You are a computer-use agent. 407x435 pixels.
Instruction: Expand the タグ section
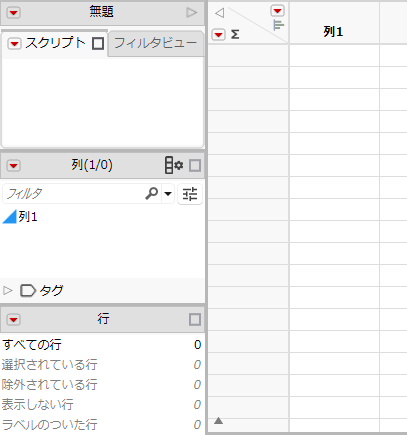7,290
